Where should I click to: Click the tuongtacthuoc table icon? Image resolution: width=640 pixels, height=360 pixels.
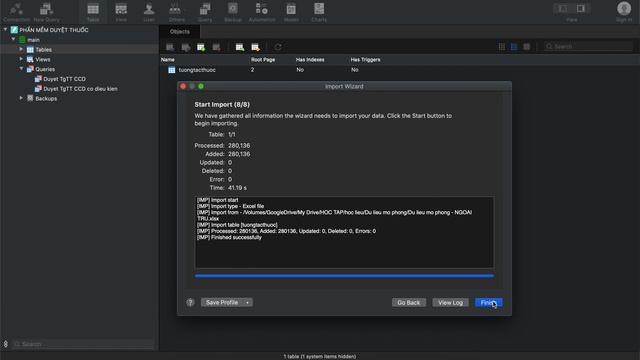(172, 70)
